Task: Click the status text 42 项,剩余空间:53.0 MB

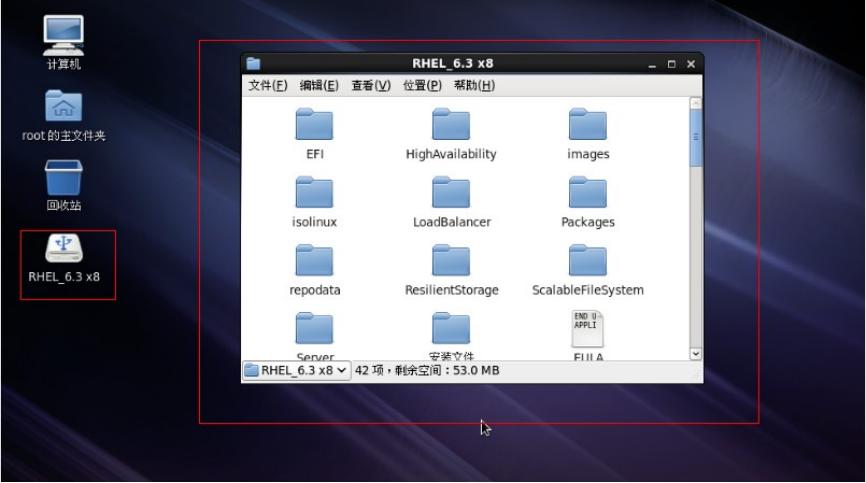Action: 427,370
